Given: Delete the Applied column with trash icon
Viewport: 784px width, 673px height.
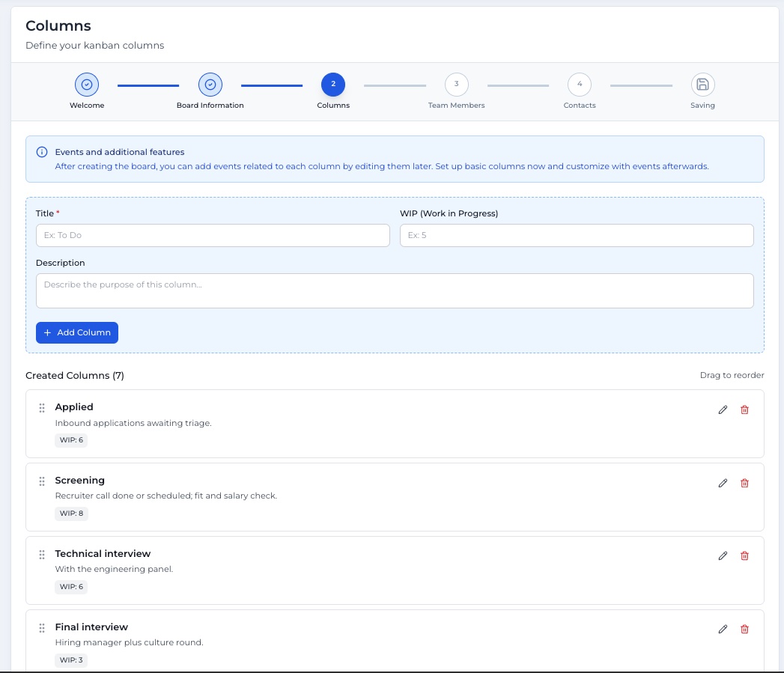Looking at the screenshot, I should [x=744, y=410].
